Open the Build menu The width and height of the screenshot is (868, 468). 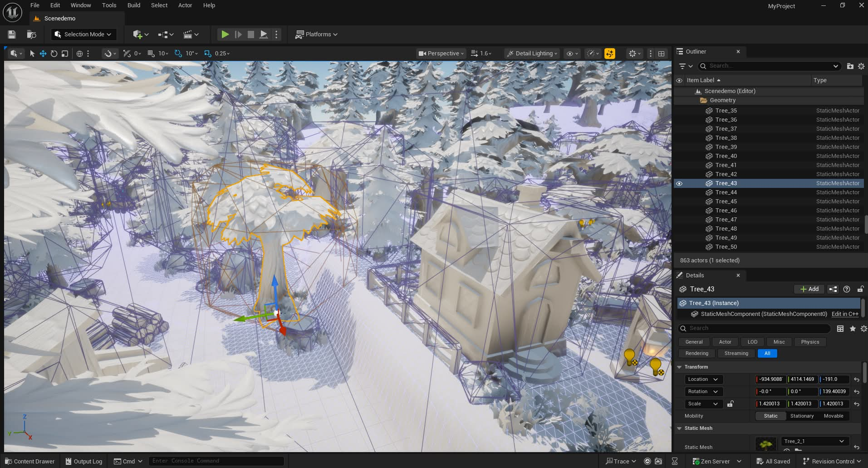coord(134,5)
